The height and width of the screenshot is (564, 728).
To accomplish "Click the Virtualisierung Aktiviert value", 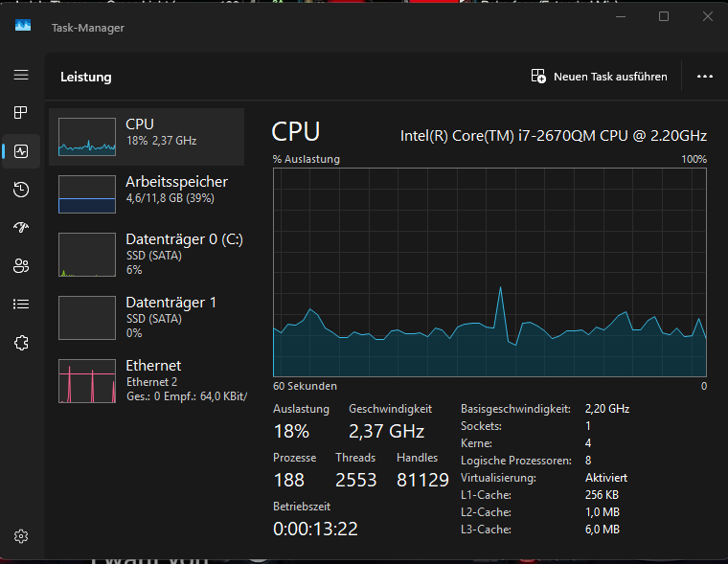I will point(606,477).
